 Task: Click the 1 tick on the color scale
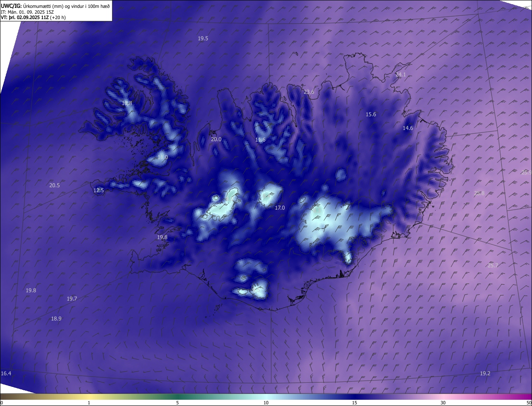[x=89, y=403]
